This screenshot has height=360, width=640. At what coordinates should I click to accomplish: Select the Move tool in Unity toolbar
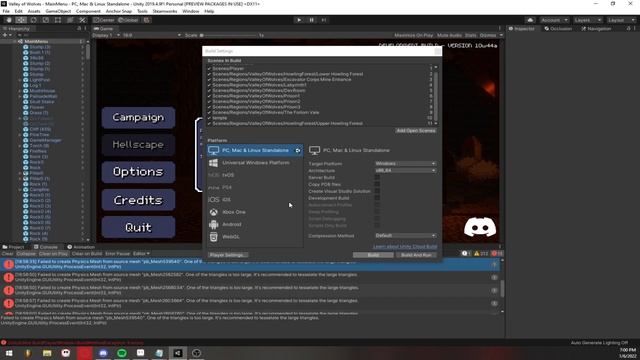pos(21,20)
